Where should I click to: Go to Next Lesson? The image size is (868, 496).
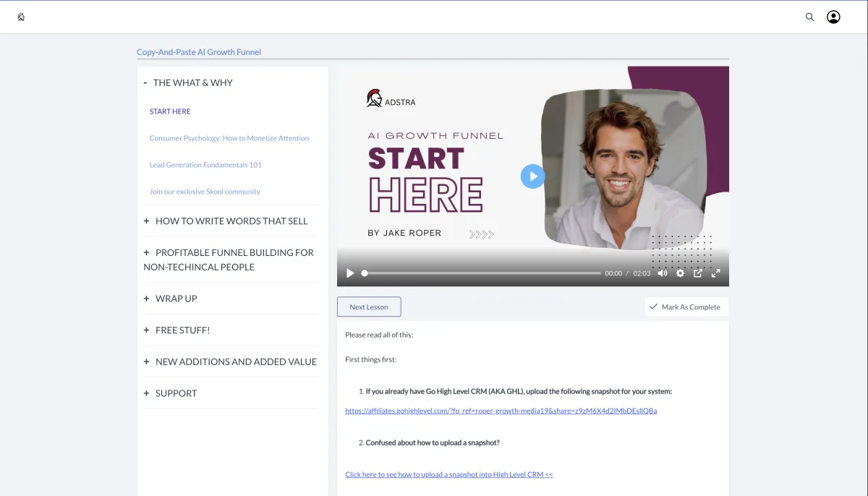tap(369, 307)
